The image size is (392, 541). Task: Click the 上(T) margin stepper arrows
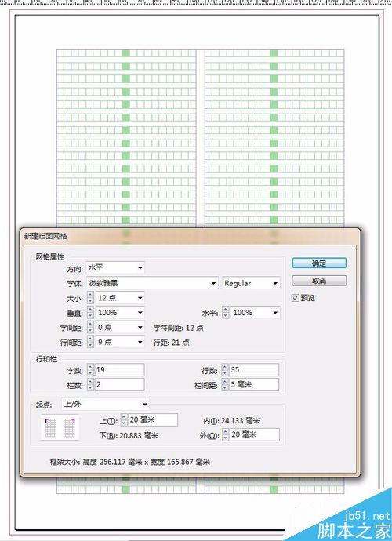[124, 420]
